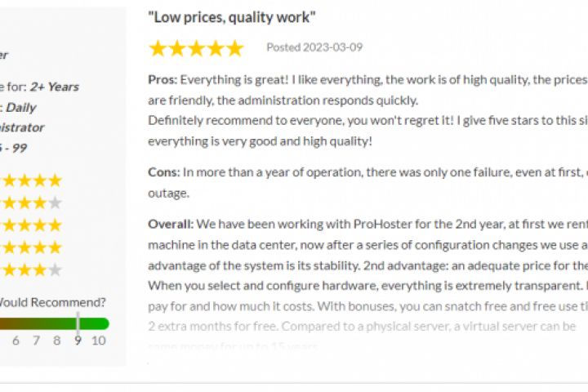This screenshot has width=588, height=392.
Task: Click the gray star in the second sidebar rating row
Action: click(x=55, y=203)
